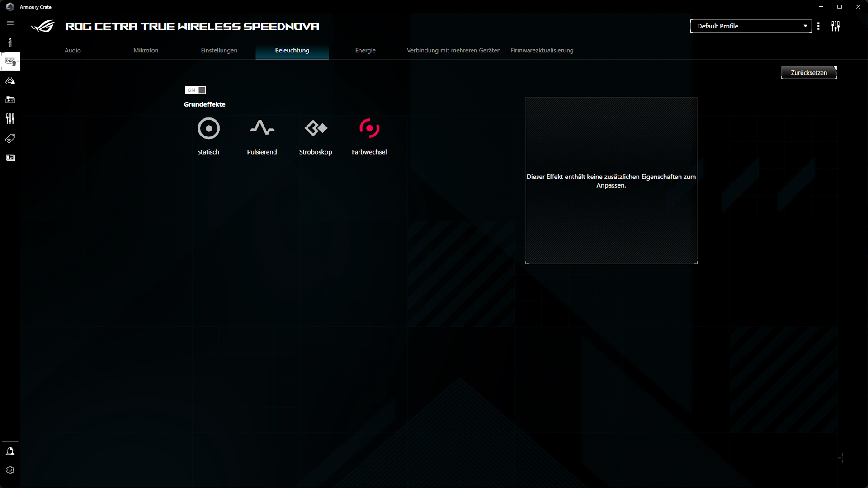Screen dimensions: 868x488
Task: Select the Deals tag sidebar icon
Action: (10, 138)
